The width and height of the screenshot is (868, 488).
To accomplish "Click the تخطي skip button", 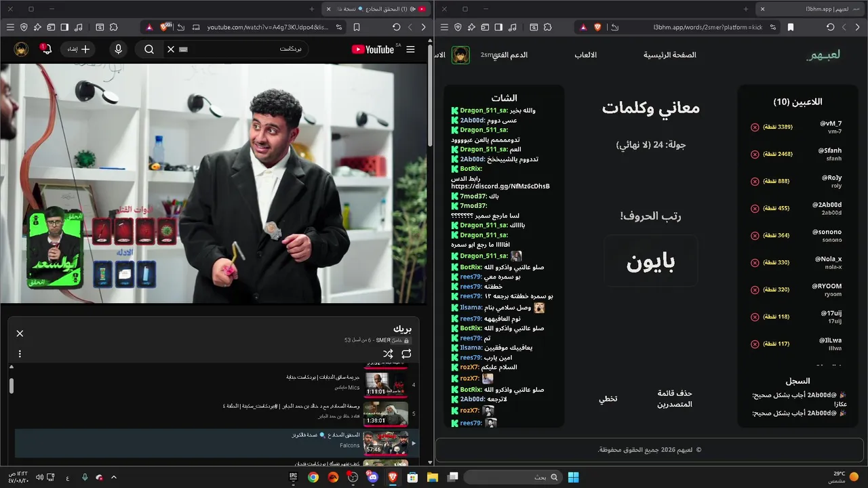I will coord(608,399).
